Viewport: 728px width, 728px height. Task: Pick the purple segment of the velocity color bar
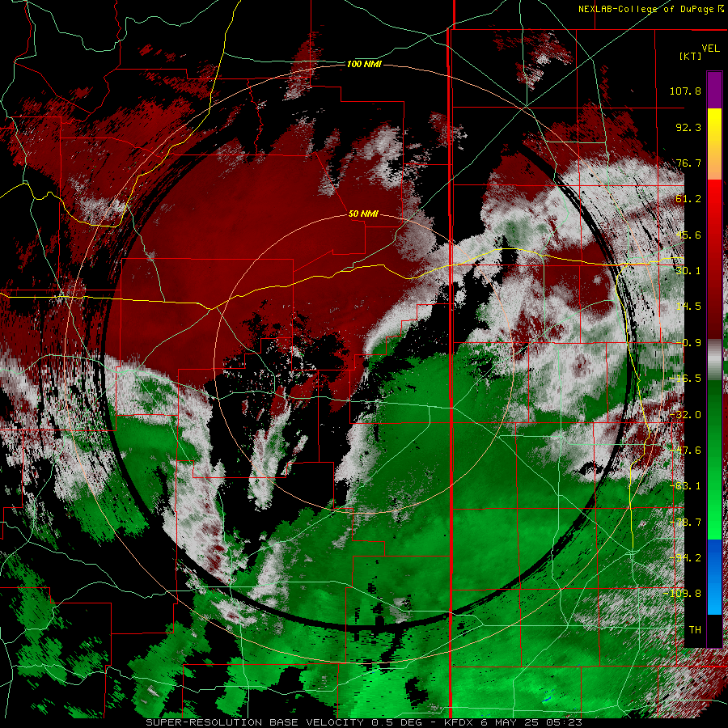click(714, 90)
